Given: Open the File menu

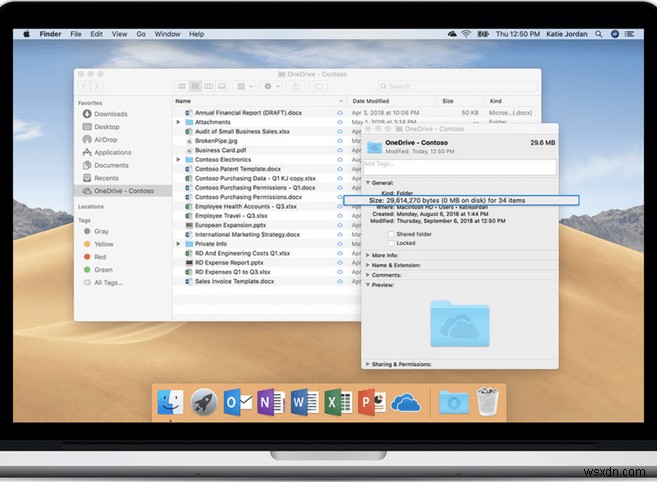Looking at the screenshot, I should 76,34.
